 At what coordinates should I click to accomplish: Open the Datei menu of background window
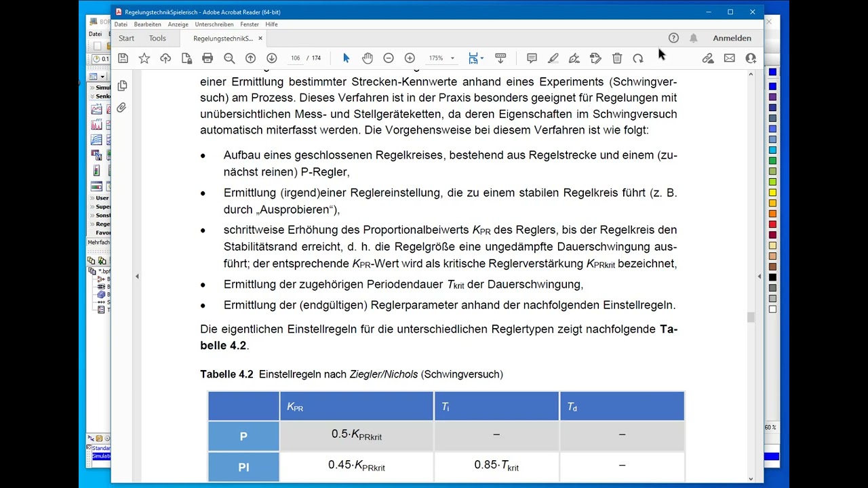94,34
